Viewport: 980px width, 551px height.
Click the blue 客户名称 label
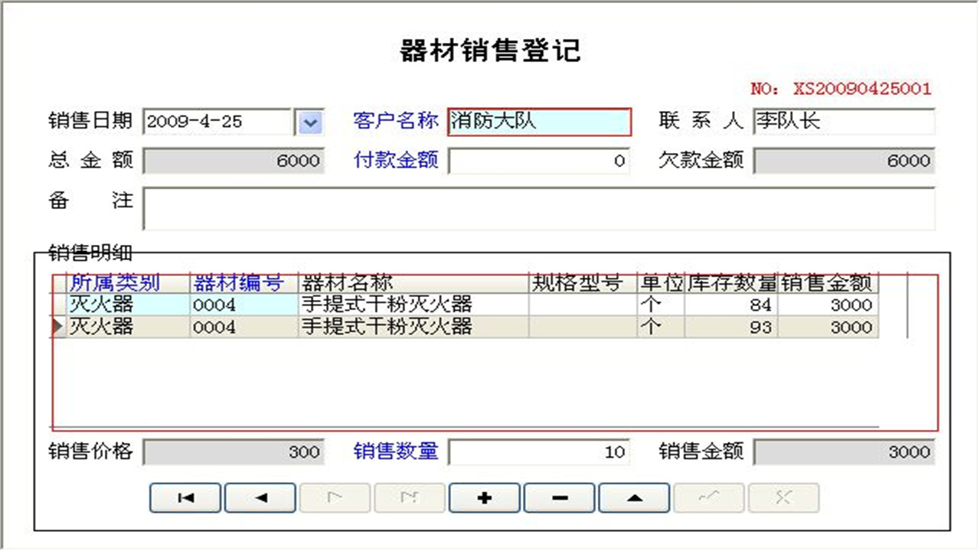pyautogui.click(x=395, y=120)
